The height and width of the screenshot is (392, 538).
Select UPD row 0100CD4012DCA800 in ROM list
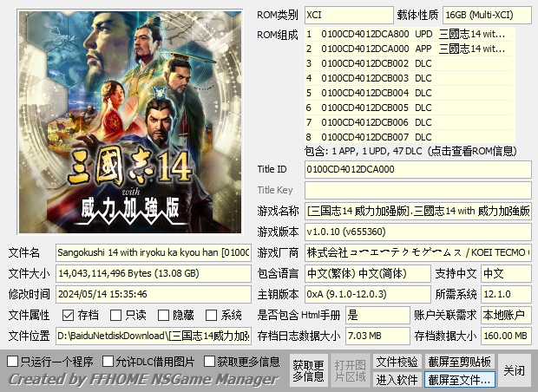tap(408, 34)
